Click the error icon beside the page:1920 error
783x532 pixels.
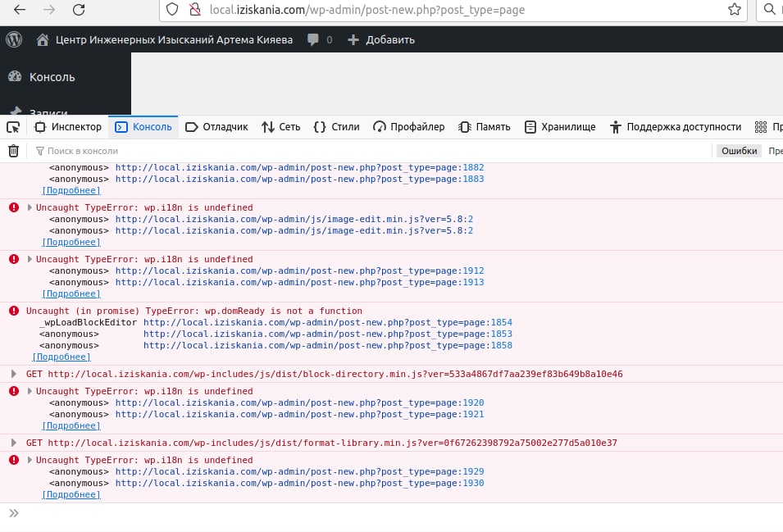tap(14, 391)
